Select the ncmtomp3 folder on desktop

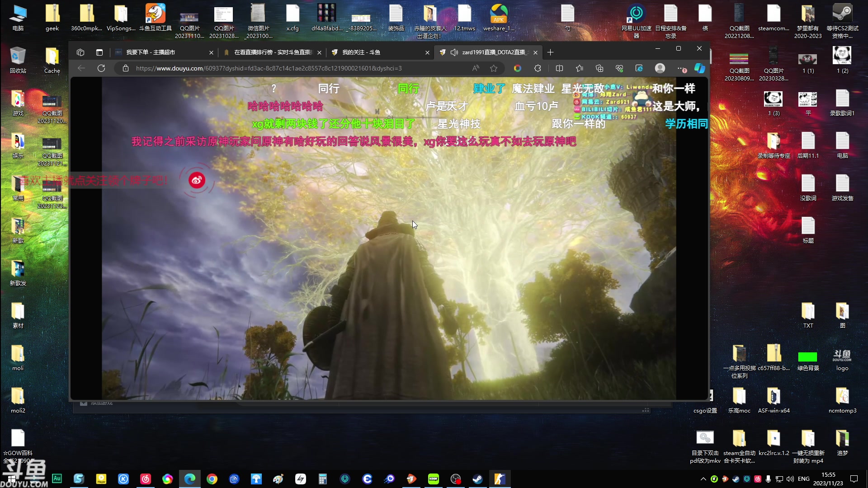[843, 400]
